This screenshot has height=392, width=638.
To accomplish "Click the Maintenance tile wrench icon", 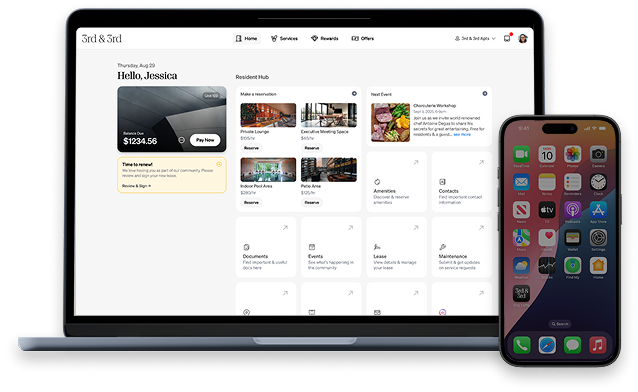I will pyautogui.click(x=443, y=247).
